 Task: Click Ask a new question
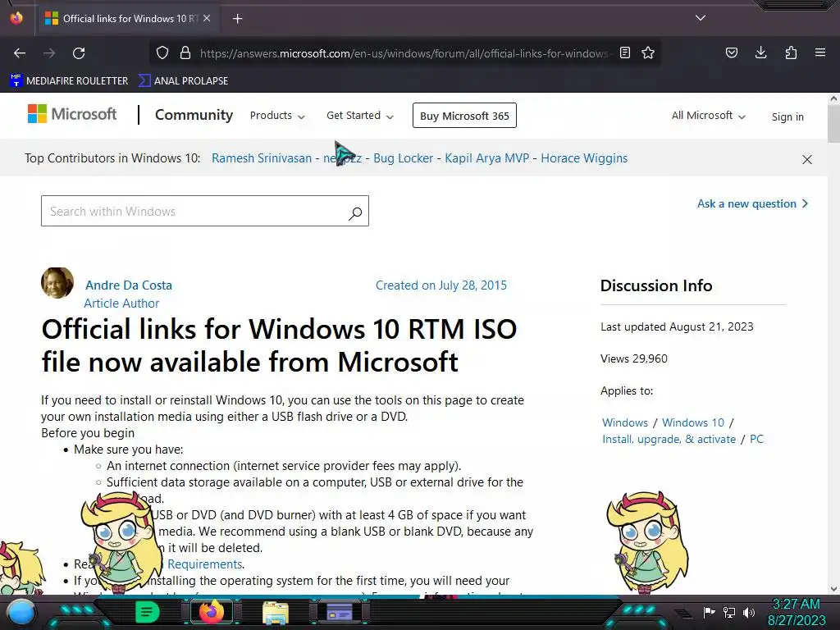[752, 203]
